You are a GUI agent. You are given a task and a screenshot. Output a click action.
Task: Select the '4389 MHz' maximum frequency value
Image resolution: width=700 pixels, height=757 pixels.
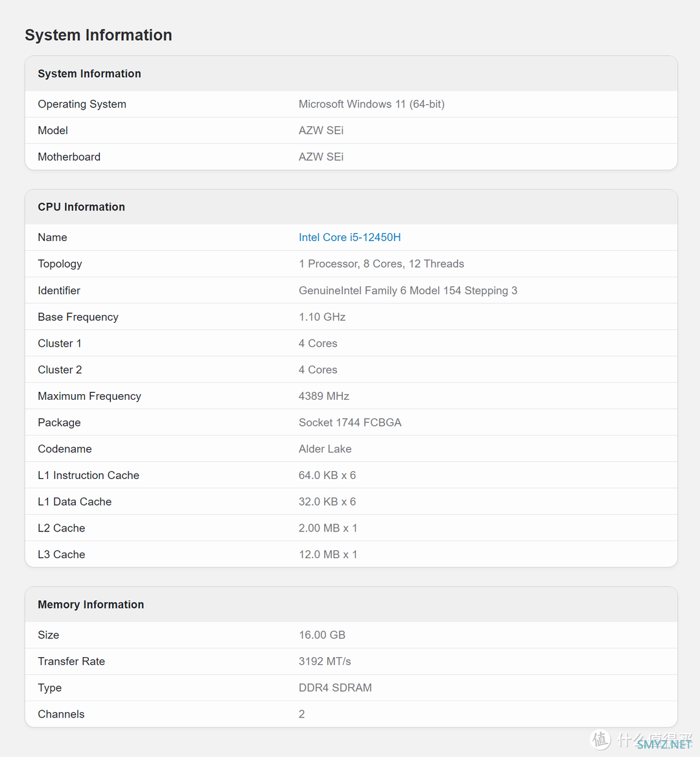click(324, 397)
